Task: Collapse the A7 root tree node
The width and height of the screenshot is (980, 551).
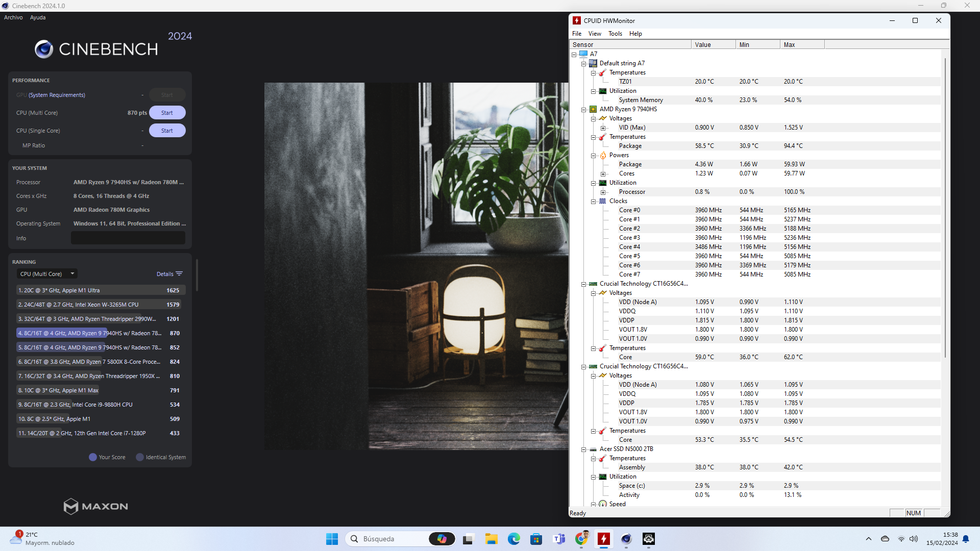Action: point(574,54)
